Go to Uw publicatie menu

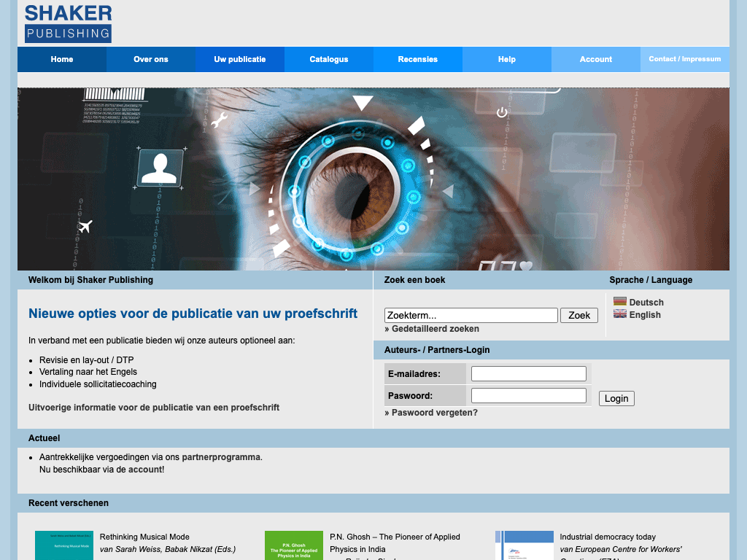(x=240, y=60)
